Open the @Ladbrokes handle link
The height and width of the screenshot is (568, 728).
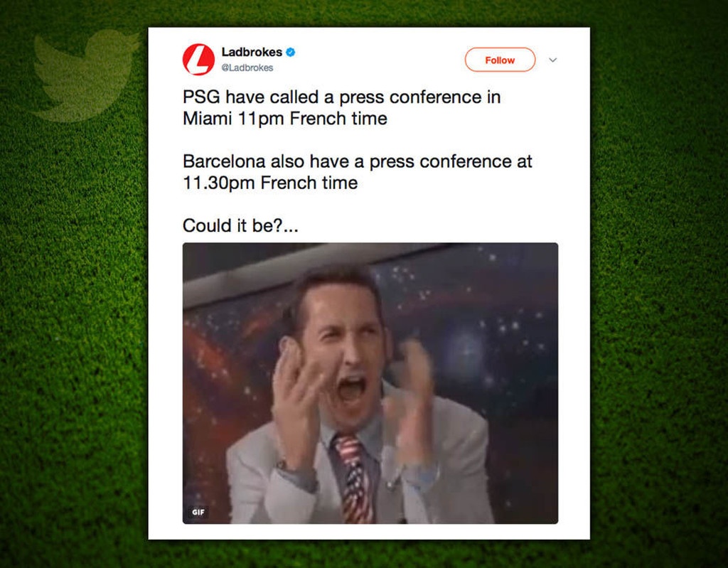pyautogui.click(x=247, y=68)
